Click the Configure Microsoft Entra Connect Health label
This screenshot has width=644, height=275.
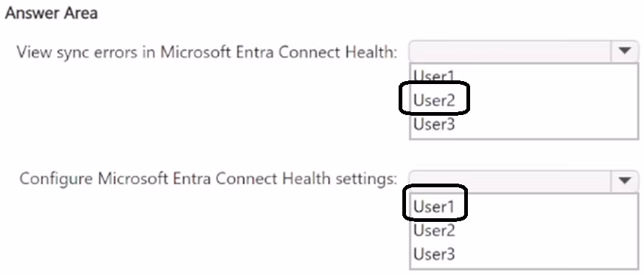coord(209,179)
